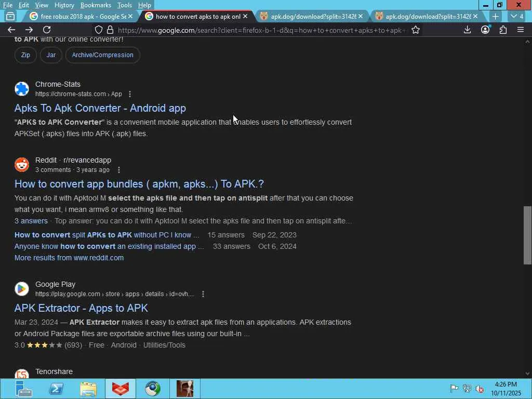Open the File menu

click(7, 5)
